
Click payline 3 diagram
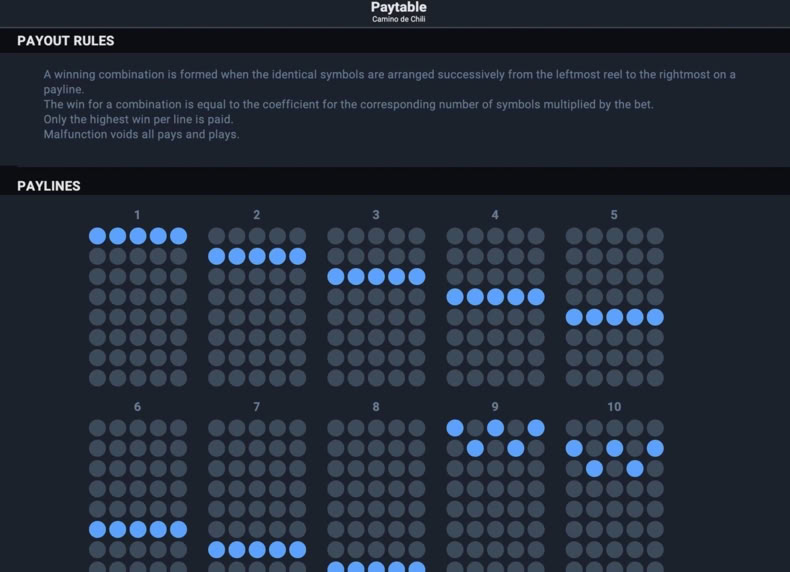(x=376, y=307)
